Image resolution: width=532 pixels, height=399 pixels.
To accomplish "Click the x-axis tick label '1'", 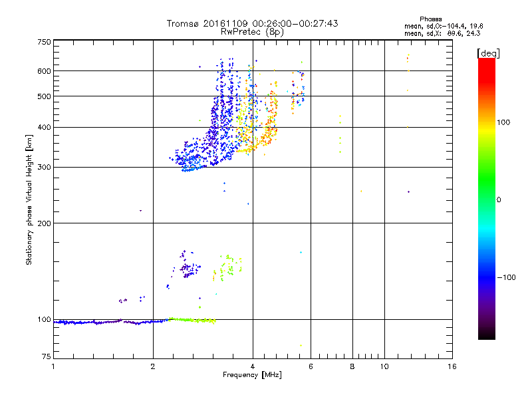I will coord(53,366).
